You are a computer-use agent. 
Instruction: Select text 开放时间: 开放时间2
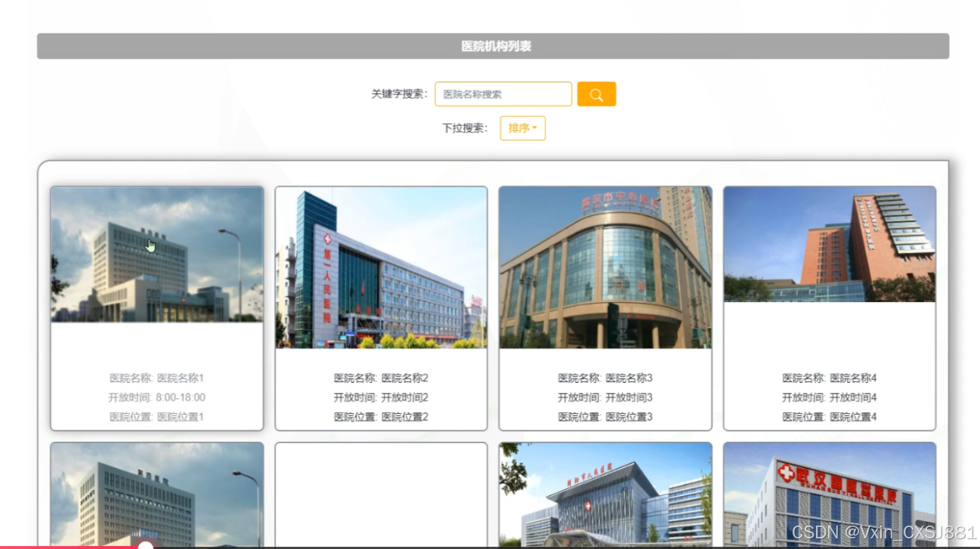[x=381, y=397]
